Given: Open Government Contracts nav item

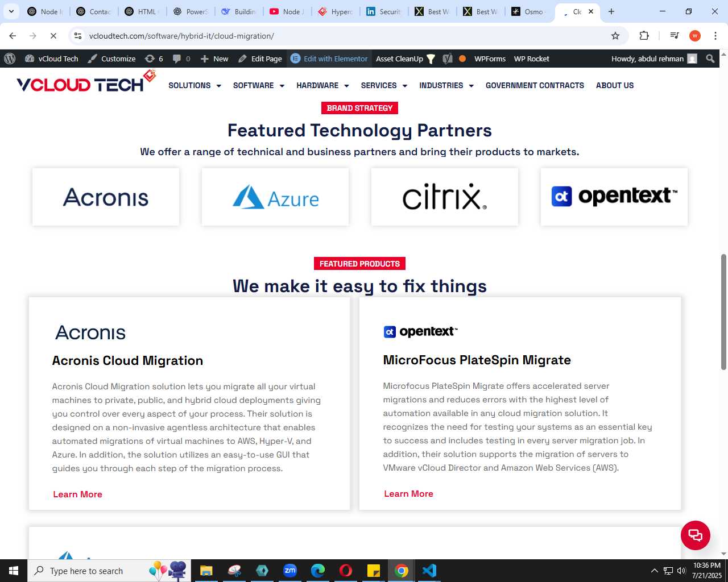Looking at the screenshot, I should click(535, 85).
